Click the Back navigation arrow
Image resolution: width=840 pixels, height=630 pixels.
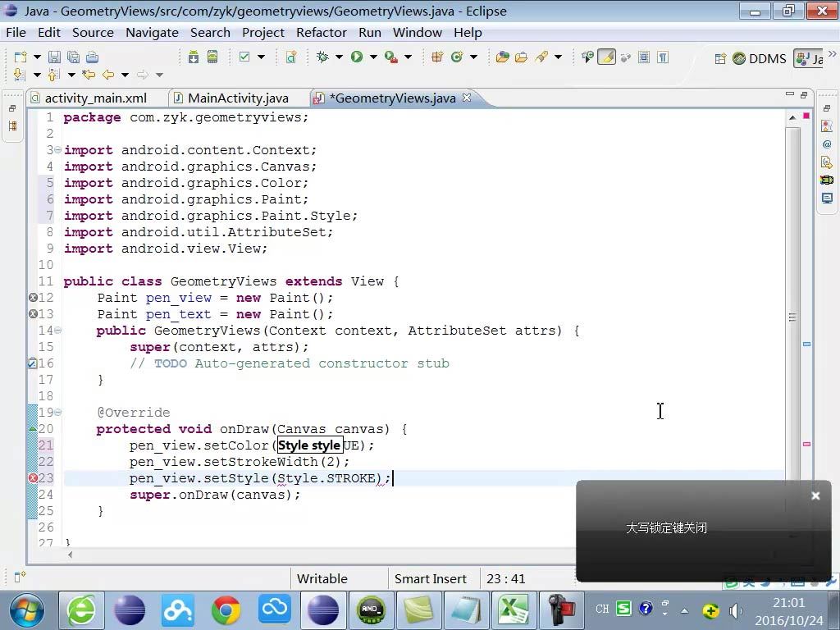coord(108,75)
